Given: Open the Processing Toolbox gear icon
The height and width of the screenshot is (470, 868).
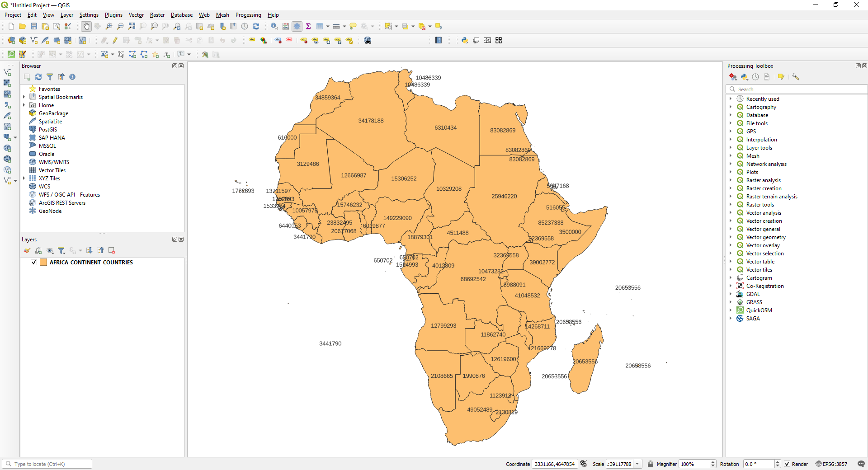Looking at the screenshot, I should pos(297,27).
